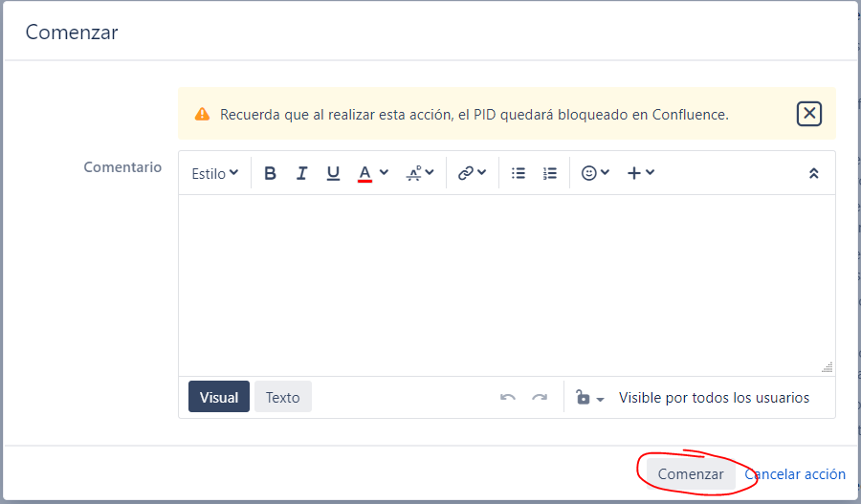Viewport: 861px width, 504px height.
Task: Insert a numbered list
Action: [550, 173]
